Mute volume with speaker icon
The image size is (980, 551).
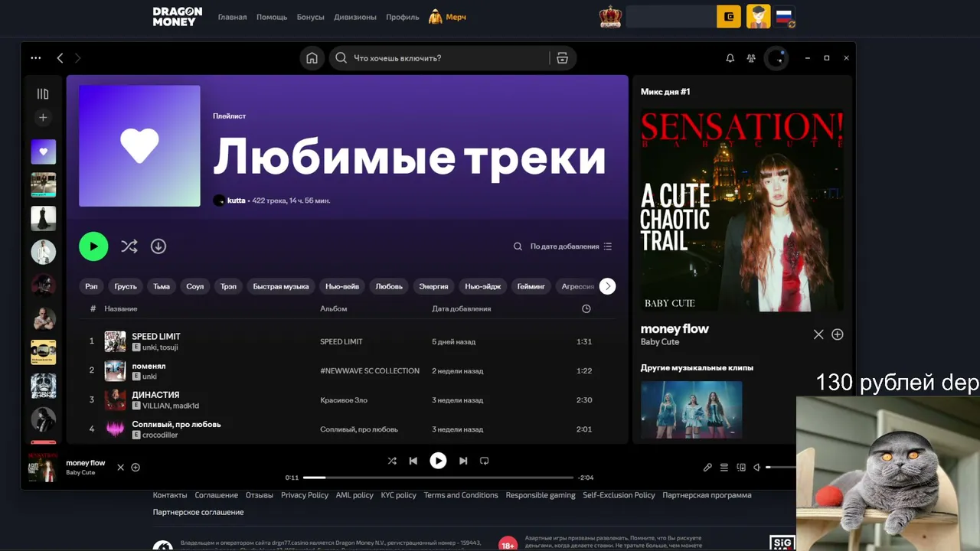[x=757, y=468]
